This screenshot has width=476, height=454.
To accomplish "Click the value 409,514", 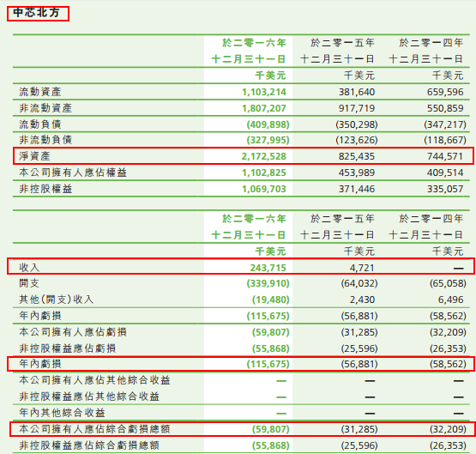I will [x=445, y=173].
